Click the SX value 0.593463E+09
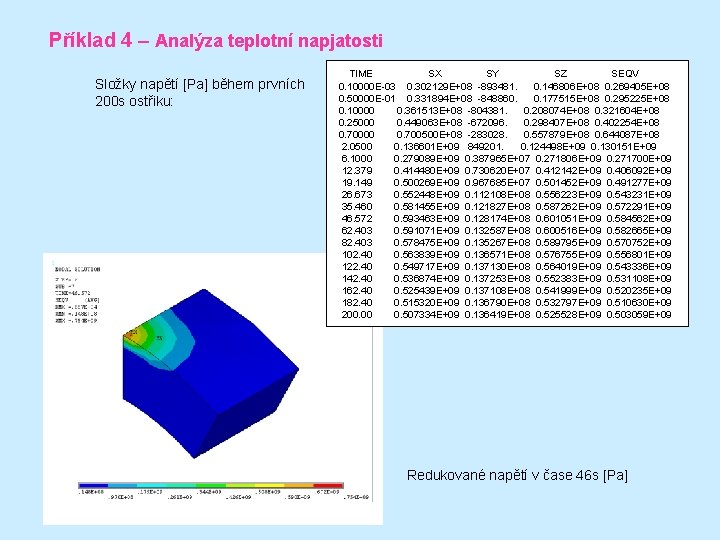Viewport: 720px width, 540px height. [426, 219]
